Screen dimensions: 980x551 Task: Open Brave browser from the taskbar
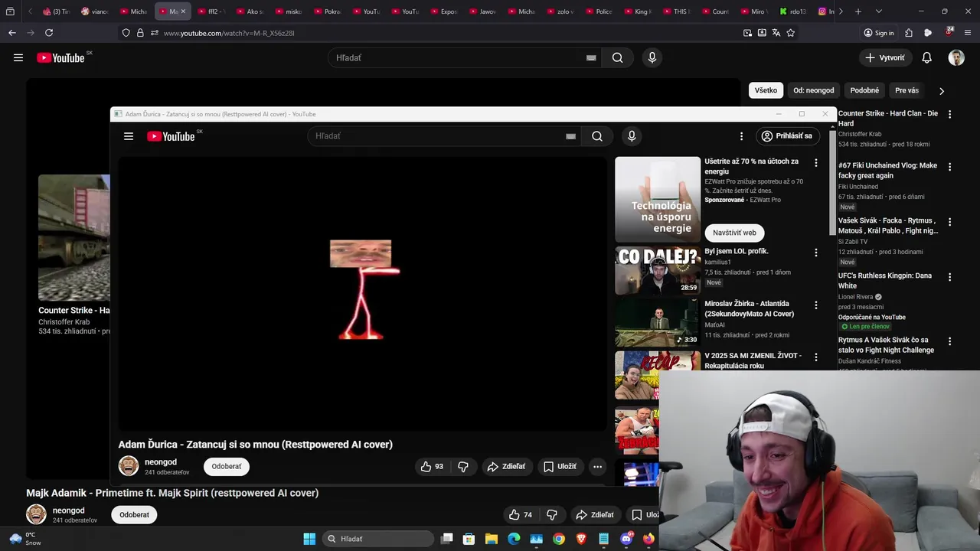pos(581,539)
